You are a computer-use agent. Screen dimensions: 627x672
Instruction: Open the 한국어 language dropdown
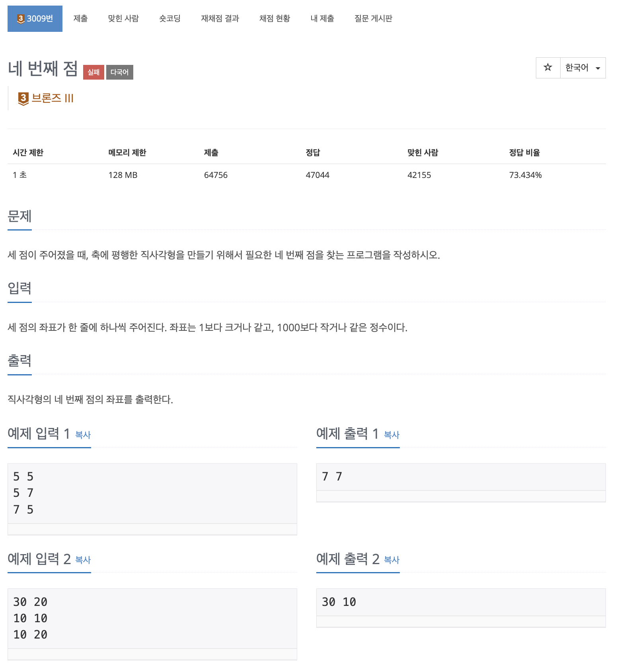[x=583, y=68]
